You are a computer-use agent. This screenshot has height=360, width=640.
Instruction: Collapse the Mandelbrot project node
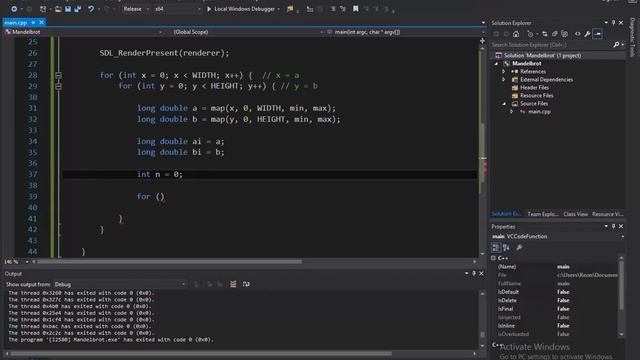tap(497, 64)
